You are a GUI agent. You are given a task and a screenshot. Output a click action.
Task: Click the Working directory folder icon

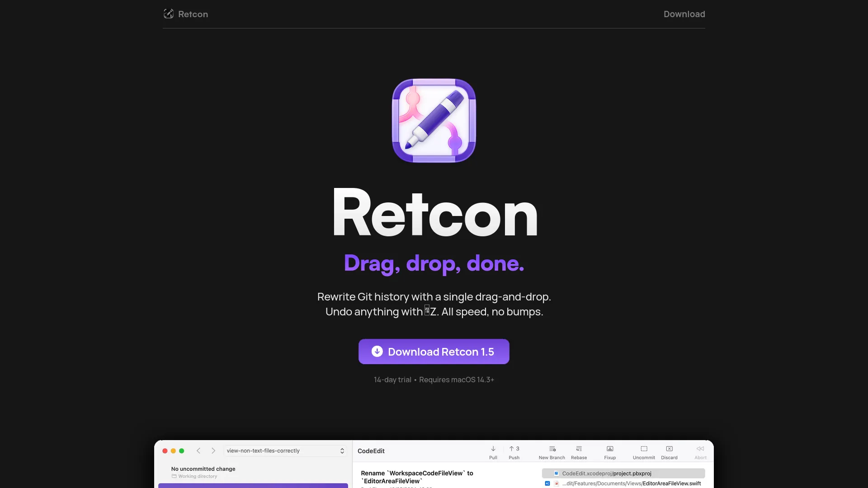(174, 476)
